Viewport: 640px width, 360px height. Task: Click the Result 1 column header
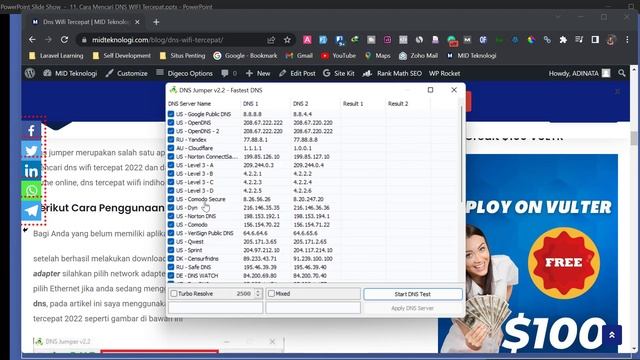(x=363, y=104)
